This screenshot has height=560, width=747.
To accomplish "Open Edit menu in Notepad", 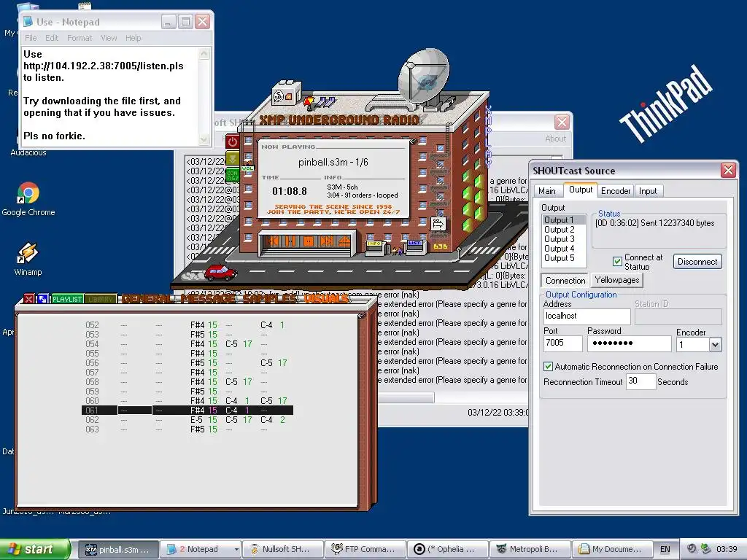I will (x=52, y=38).
